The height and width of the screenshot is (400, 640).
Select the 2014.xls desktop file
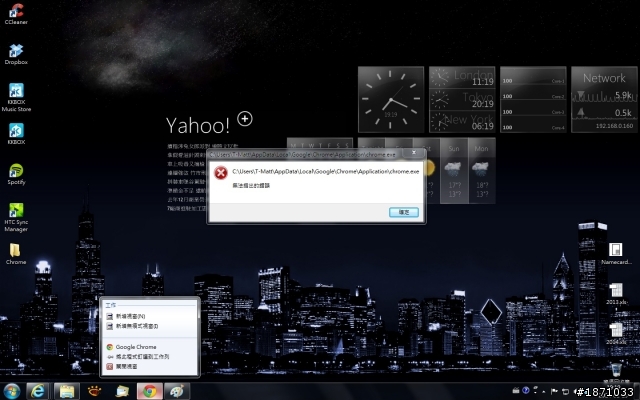tap(616, 333)
